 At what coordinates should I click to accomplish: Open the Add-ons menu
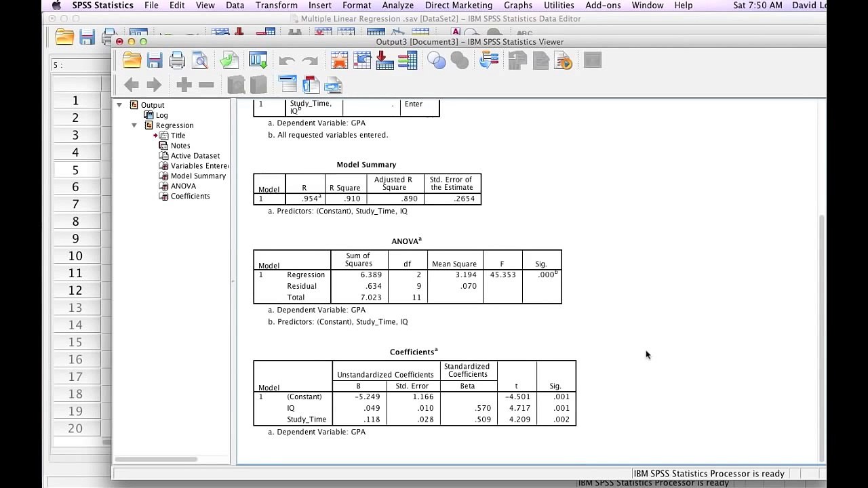(x=604, y=5)
